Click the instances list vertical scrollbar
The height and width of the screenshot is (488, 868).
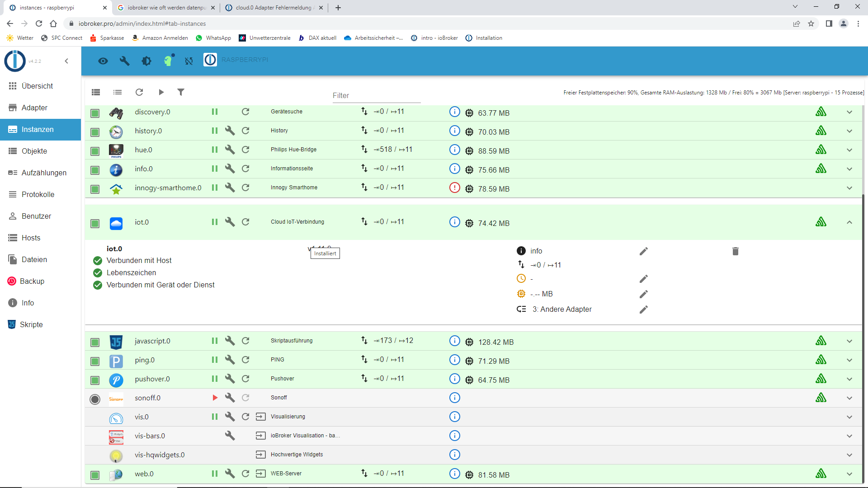point(863,339)
